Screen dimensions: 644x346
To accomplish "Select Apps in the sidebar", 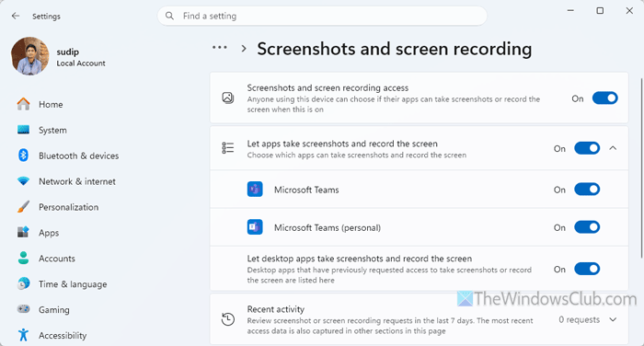I will tap(49, 233).
